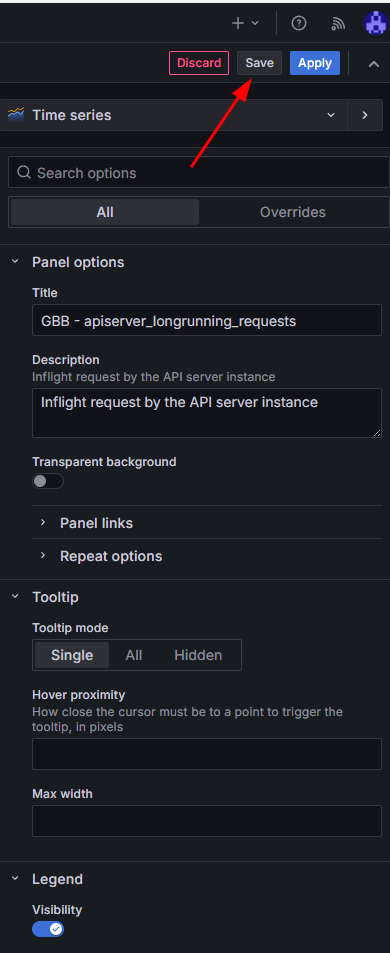Open the user profile avatar
Screen dimensions: 390x953
[x=375, y=23]
